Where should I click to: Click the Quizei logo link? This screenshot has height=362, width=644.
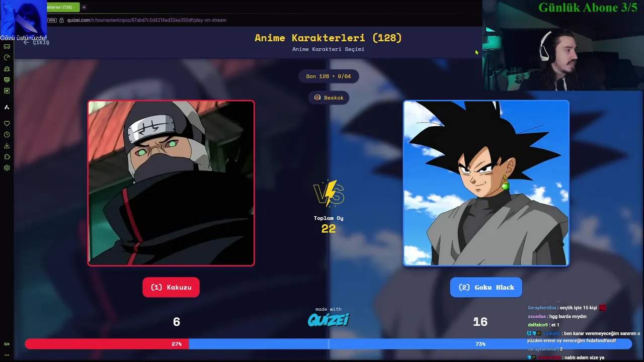[329, 320]
